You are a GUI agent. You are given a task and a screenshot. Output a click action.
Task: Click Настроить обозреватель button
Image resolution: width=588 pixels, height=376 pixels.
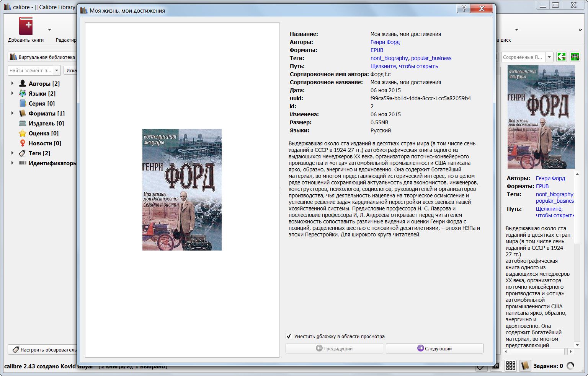42,350
